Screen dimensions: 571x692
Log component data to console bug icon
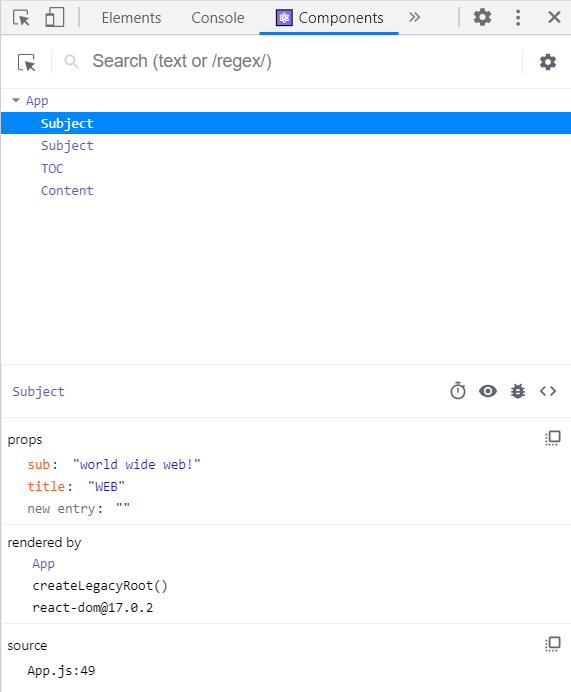518,391
